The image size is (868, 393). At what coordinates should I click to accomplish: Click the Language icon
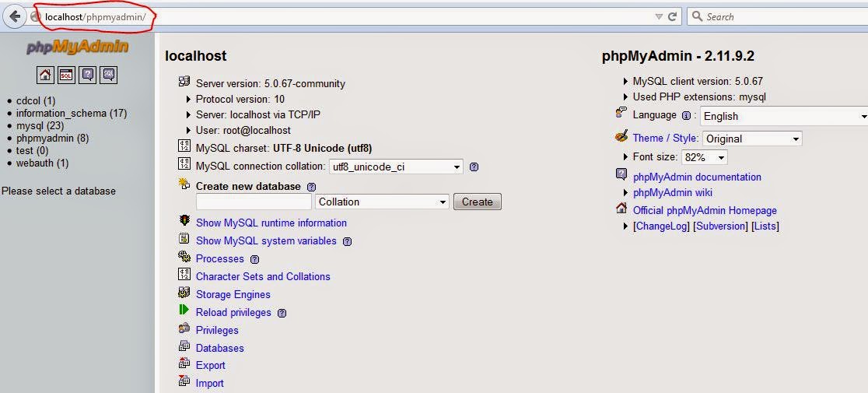click(x=621, y=112)
